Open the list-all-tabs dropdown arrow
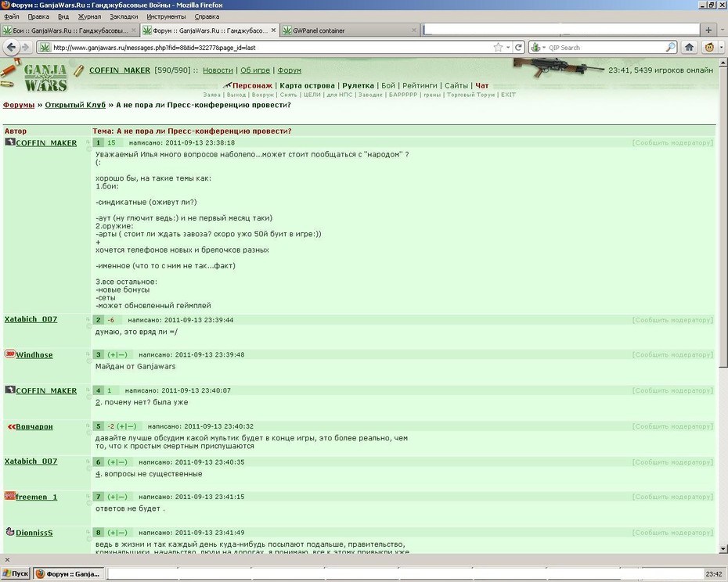The width and height of the screenshot is (728, 582). pyautogui.click(x=723, y=31)
